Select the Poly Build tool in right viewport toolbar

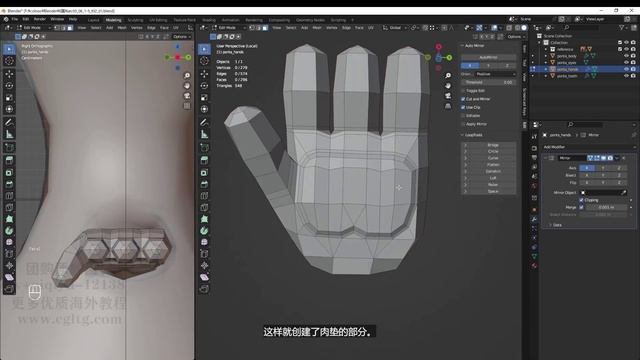(204, 219)
